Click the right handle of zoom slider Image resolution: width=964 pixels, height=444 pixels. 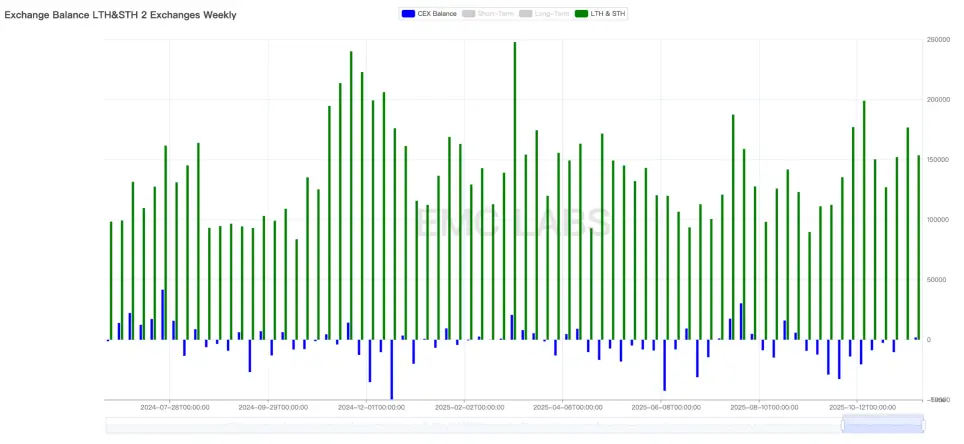(x=922, y=425)
